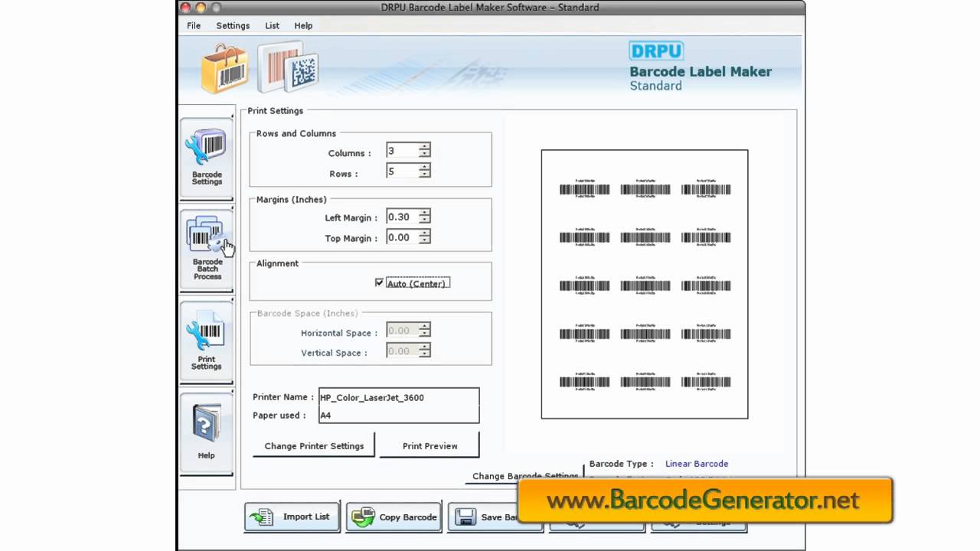Adjust the Horizontal Space stepper arrows
The height and width of the screenshot is (551, 980).
point(424,330)
